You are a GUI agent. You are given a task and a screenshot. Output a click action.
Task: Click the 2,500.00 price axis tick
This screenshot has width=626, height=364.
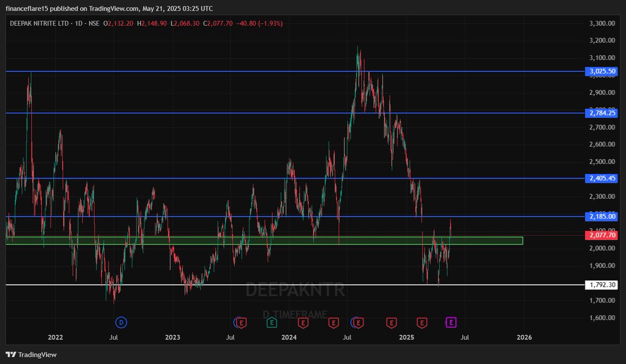click(602, 162)
